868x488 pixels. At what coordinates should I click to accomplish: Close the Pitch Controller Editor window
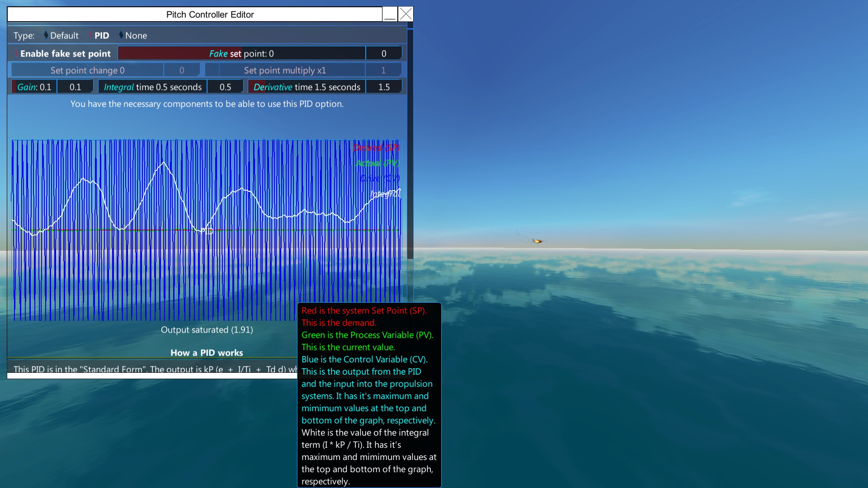[x=406, y=14]
